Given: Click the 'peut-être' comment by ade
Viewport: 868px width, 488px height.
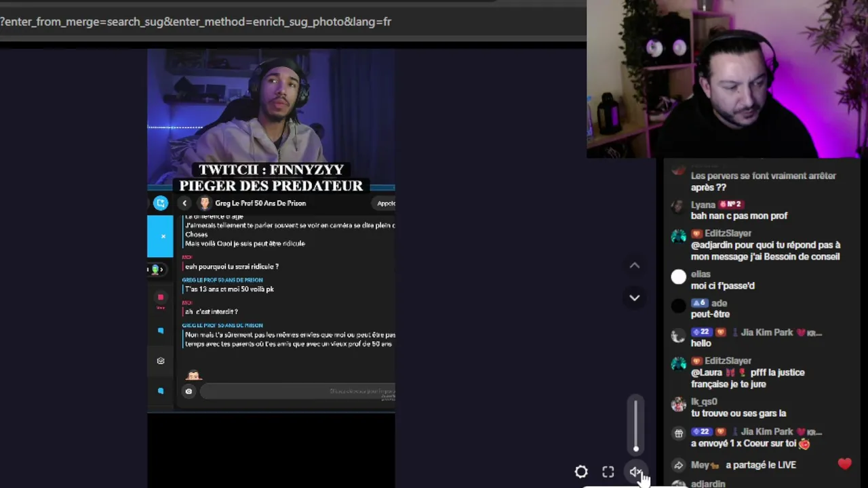Looking at the screenshot, I should point(710,314).
